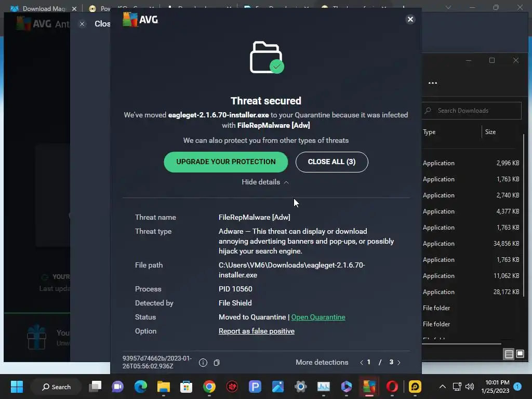Switch File Explorer to details view icon
This screenshot has width=532, height=399.
(509, 354)
